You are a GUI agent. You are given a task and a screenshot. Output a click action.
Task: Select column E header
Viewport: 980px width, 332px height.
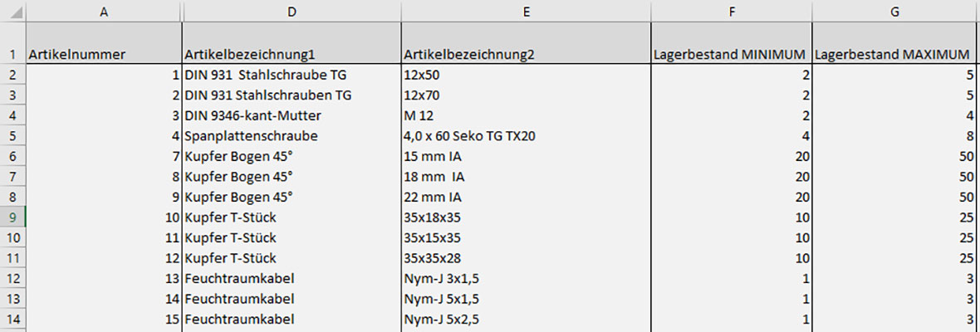525,11
